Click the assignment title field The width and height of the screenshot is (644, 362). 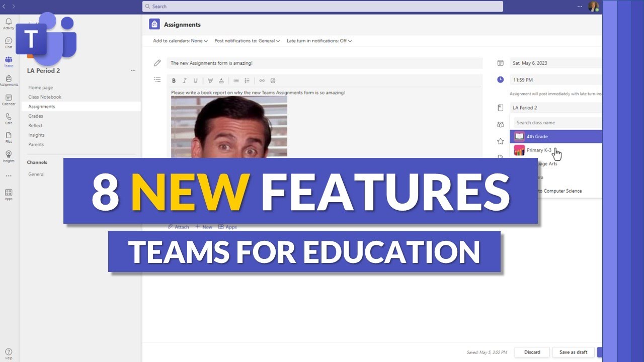point(325,63)
